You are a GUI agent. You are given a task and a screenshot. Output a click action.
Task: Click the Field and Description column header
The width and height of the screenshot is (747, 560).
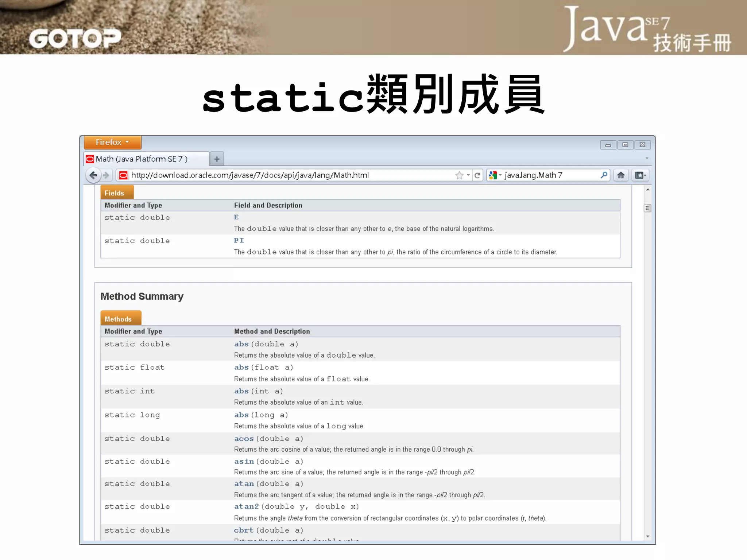pyautogui.click(x=268, y=205)
